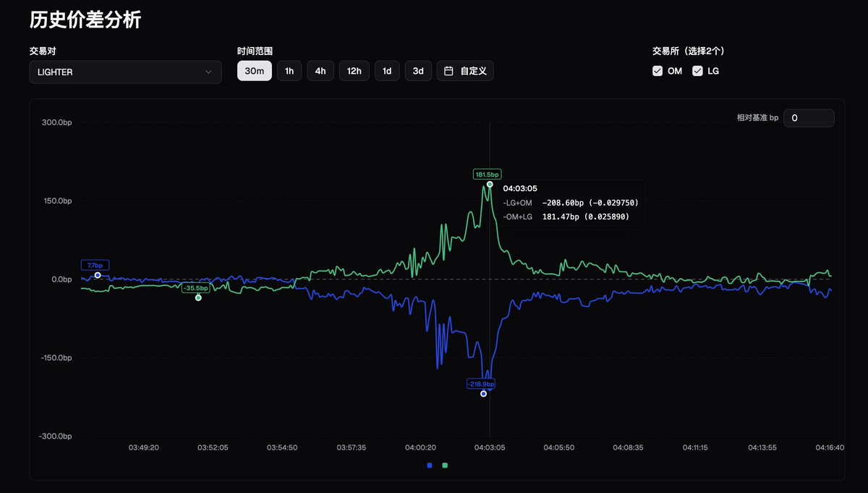Click the -300.0bp y-axis label
Viewport: 868px width, 493px height.
point(55,436)
